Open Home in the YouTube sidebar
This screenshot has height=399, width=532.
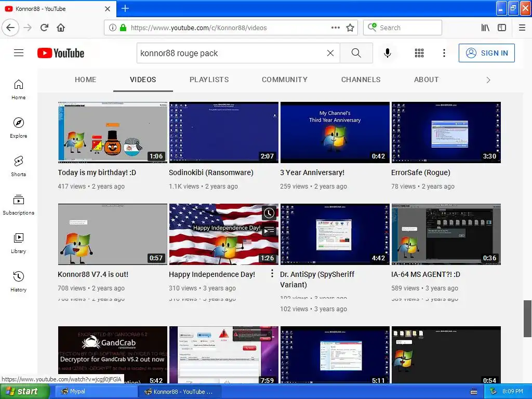point(18,89)
